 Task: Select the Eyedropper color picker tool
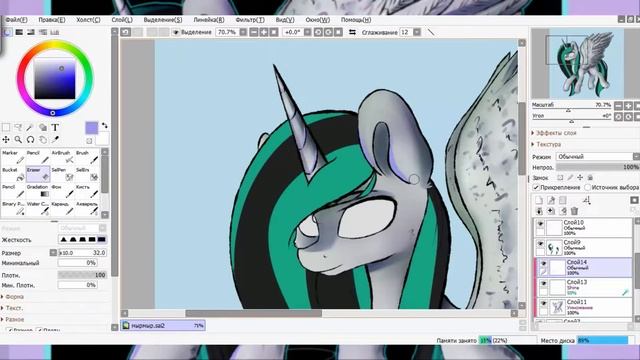(x=55, y=140)
